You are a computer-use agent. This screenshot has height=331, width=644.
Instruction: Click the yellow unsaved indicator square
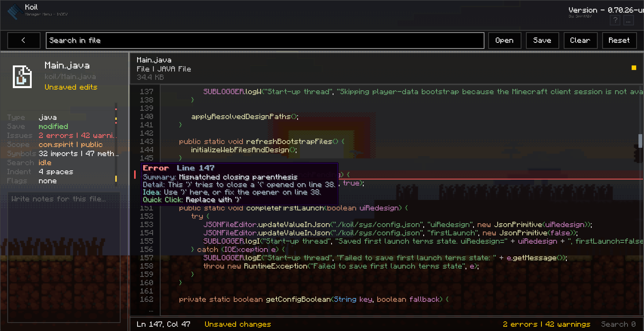(634, 68)
